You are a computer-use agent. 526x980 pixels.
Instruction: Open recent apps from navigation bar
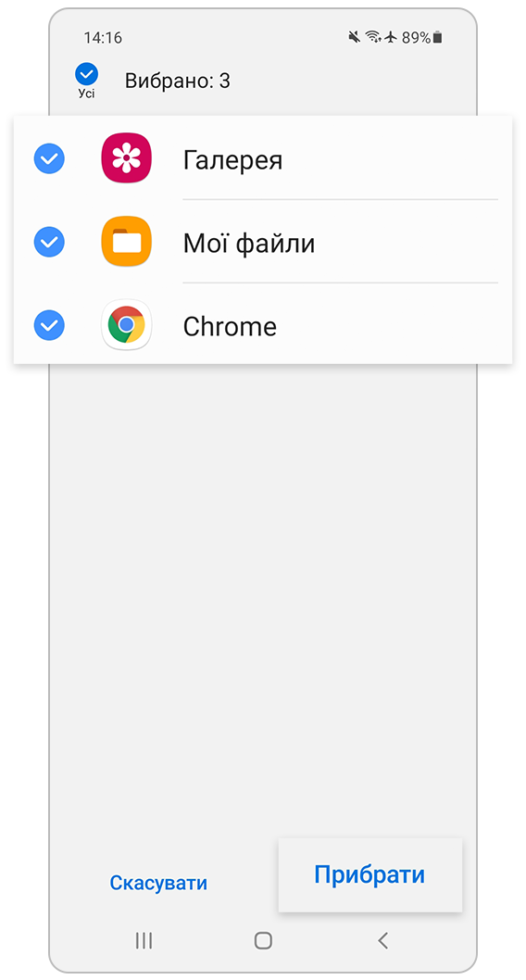pyautogui.click(x=144, y=940)
